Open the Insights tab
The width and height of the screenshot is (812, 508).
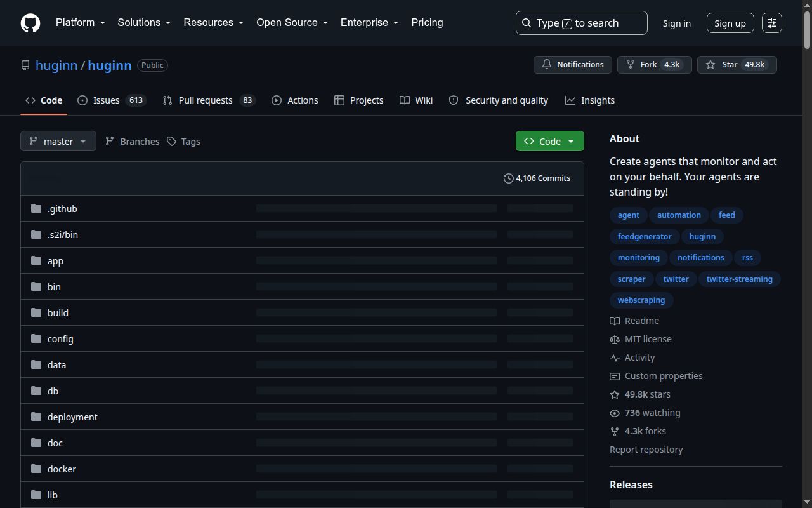tap(590, 100)
